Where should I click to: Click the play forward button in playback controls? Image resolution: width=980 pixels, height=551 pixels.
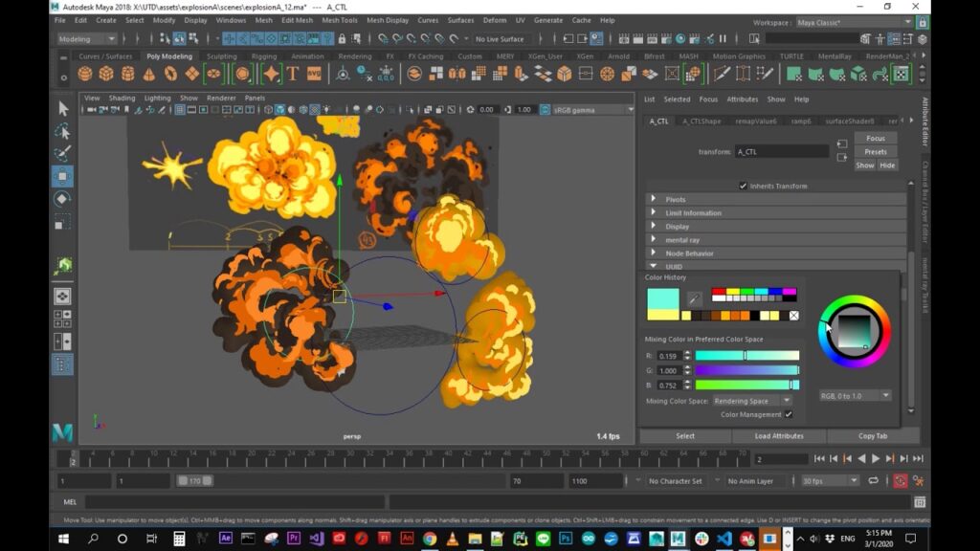[x=878, y=458]
